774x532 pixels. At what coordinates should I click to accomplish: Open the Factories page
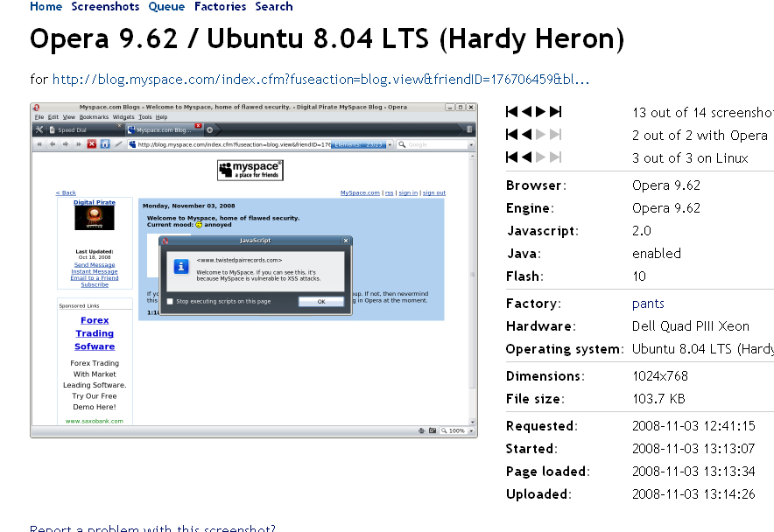pos(220,6)
